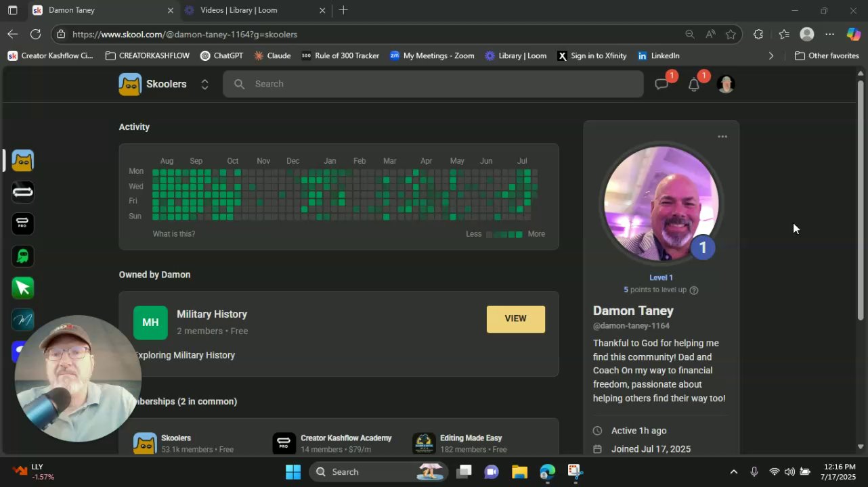Open the chat messages icon
The image size is (868, 487).
point(661,84)
